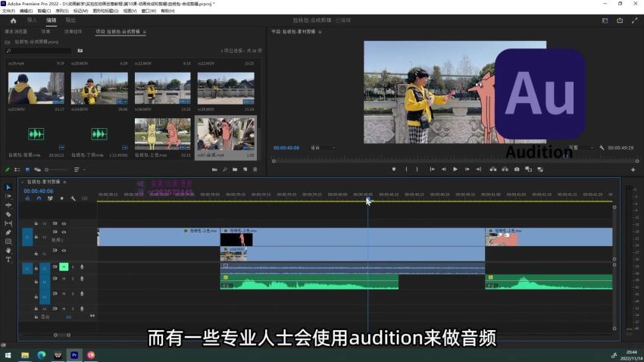Toggle V2 track eye visibility
The width and height of the screenshot is (644, 362).
coord(64,232)
